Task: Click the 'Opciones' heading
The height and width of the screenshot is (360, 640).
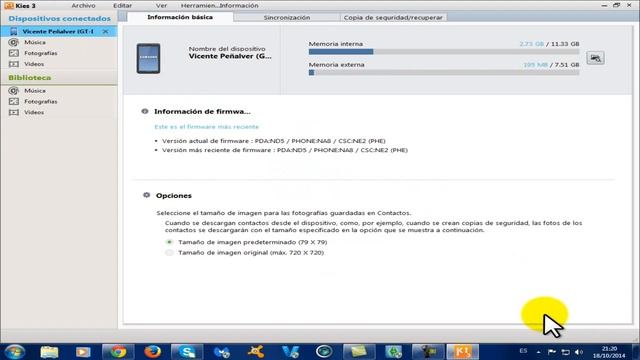Action: tap(173, 196)
